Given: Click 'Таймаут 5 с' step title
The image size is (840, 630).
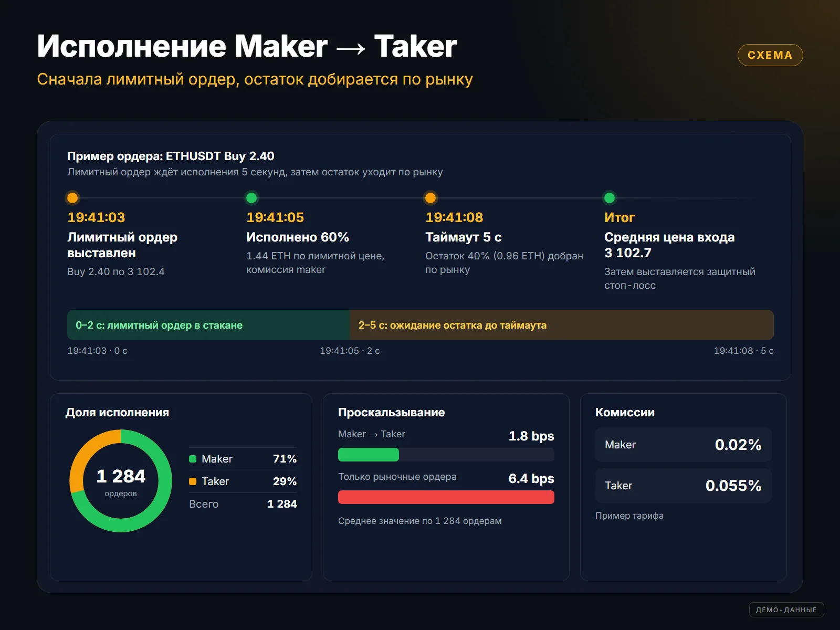Looking at the screenshot, I should [x=464, y=237].
